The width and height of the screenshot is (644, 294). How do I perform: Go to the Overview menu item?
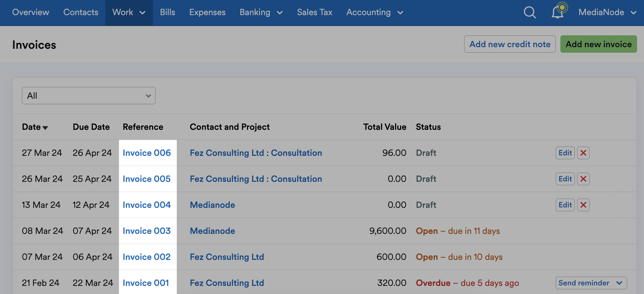click(x=30, y=12)
